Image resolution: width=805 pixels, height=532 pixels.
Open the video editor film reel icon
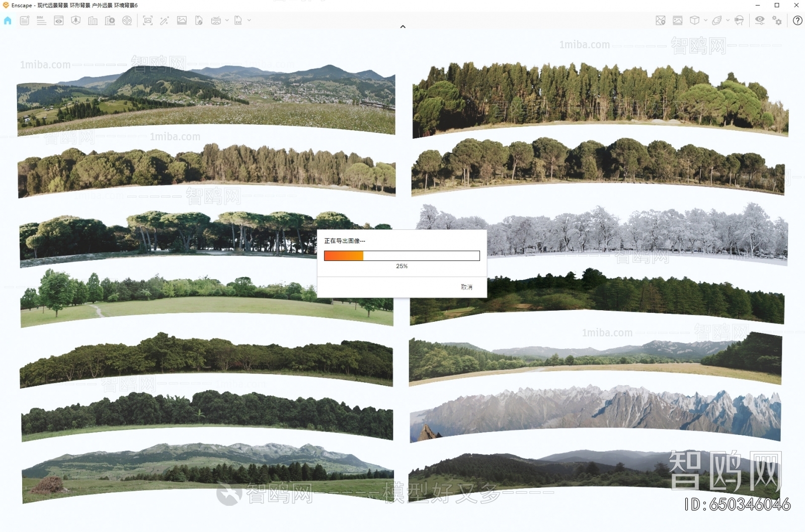[x=127, y=21]
